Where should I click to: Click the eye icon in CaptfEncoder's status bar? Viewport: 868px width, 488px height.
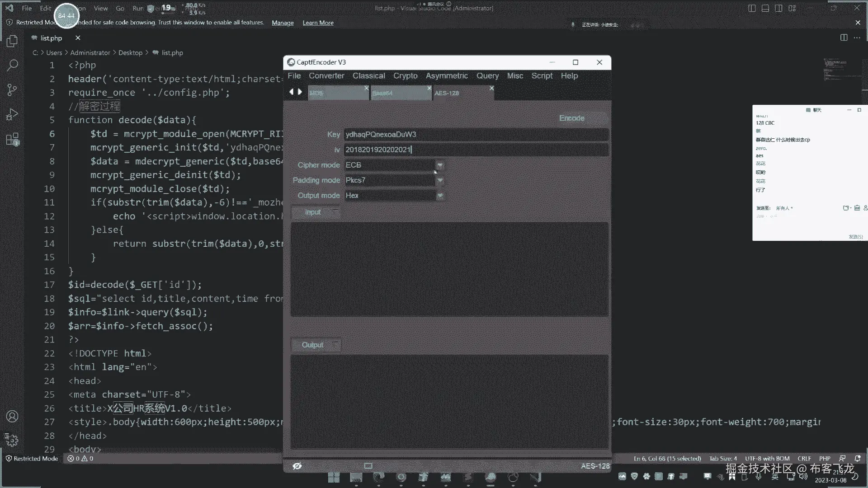[297, 466]
